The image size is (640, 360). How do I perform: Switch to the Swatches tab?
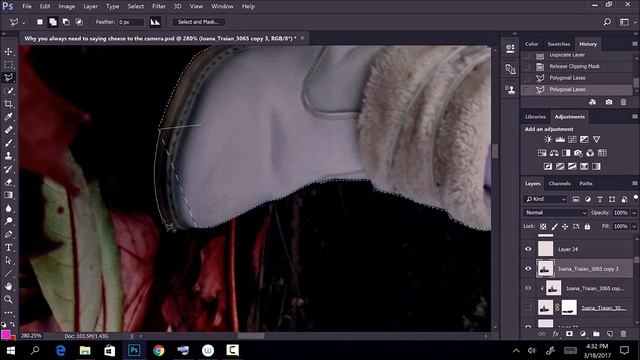558,44
